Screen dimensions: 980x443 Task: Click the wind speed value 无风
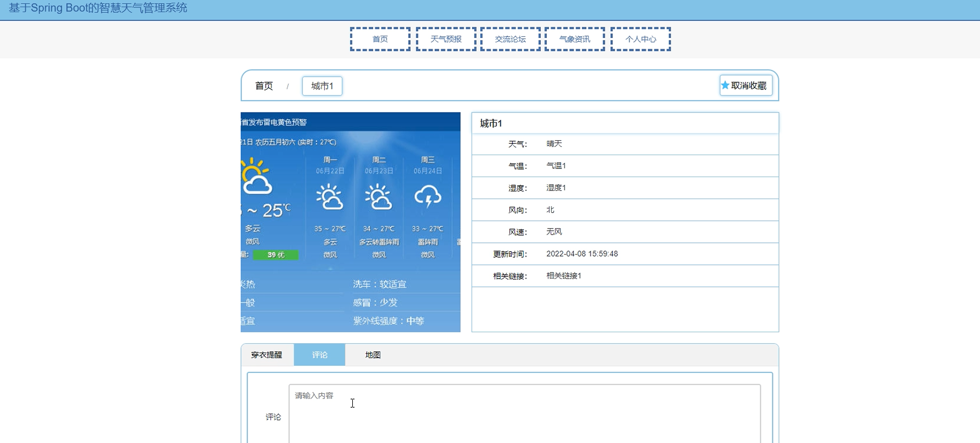[x=554, y=232]
